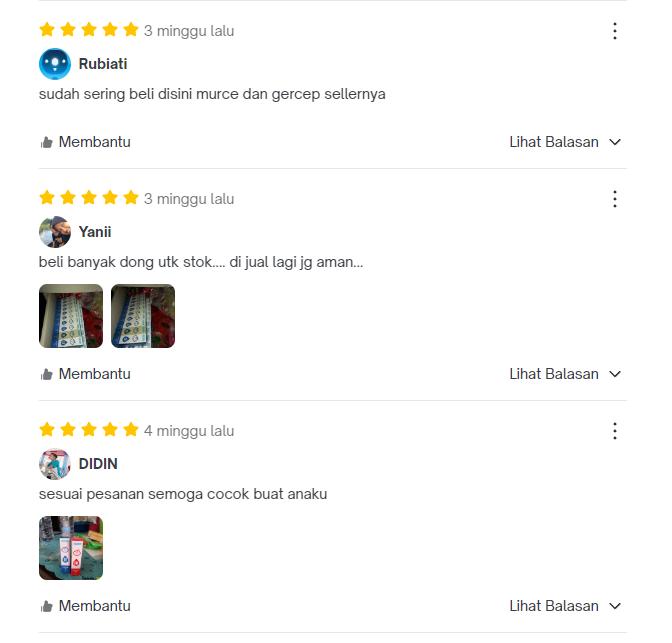Open Yanii's profile picture
Image resolution: width=672 pixels, height=643 pixels.
[55, 232]
